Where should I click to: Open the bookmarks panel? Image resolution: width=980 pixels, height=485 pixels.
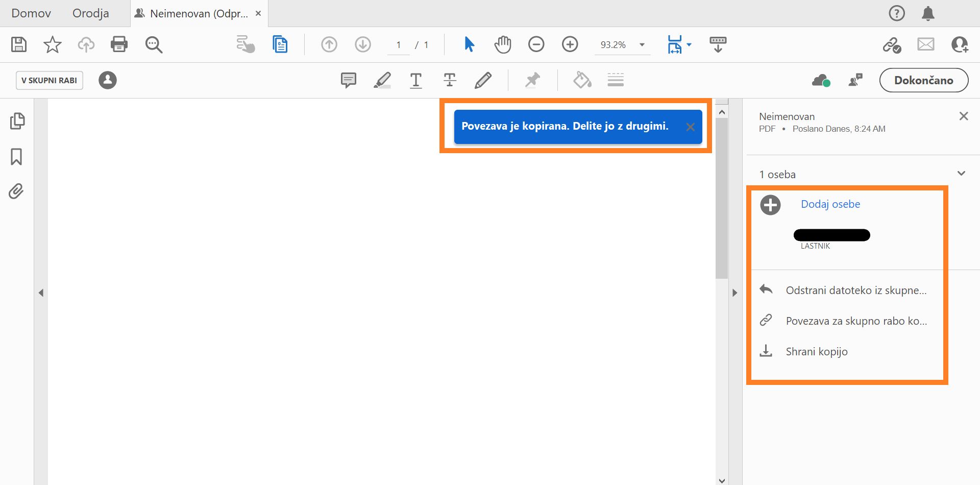(16, 157)
